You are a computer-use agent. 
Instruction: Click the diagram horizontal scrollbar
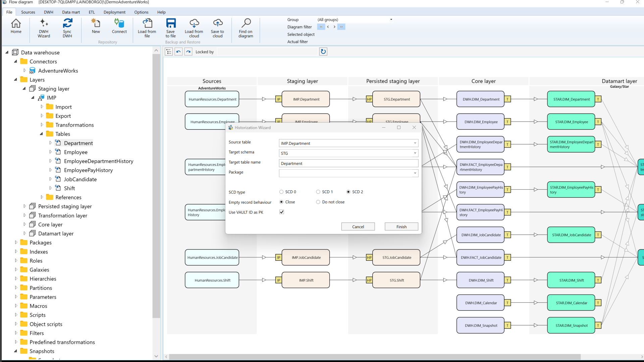[x=375, y=357]
